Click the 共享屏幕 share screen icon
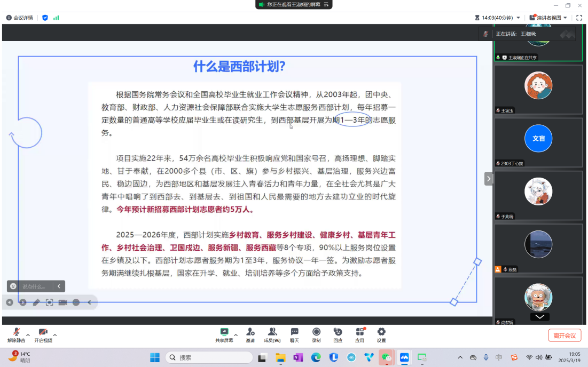588x367 pixels. pos(224,332)
